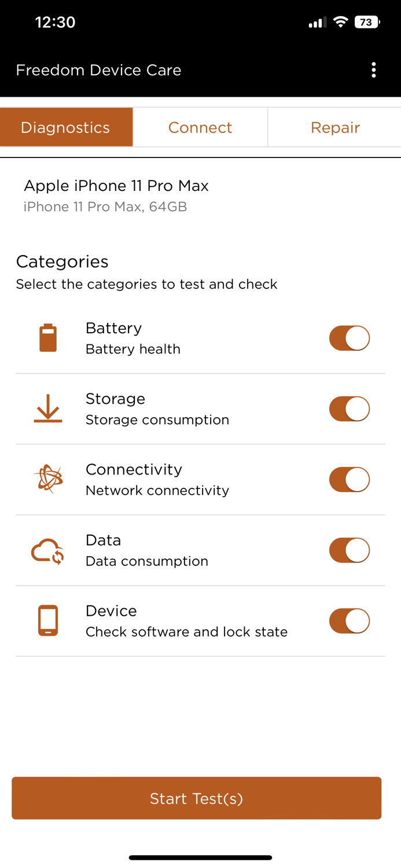Screen dimensions: 401x868
Task: Disable the Connectivity test switch
Action: click(350, 479)
